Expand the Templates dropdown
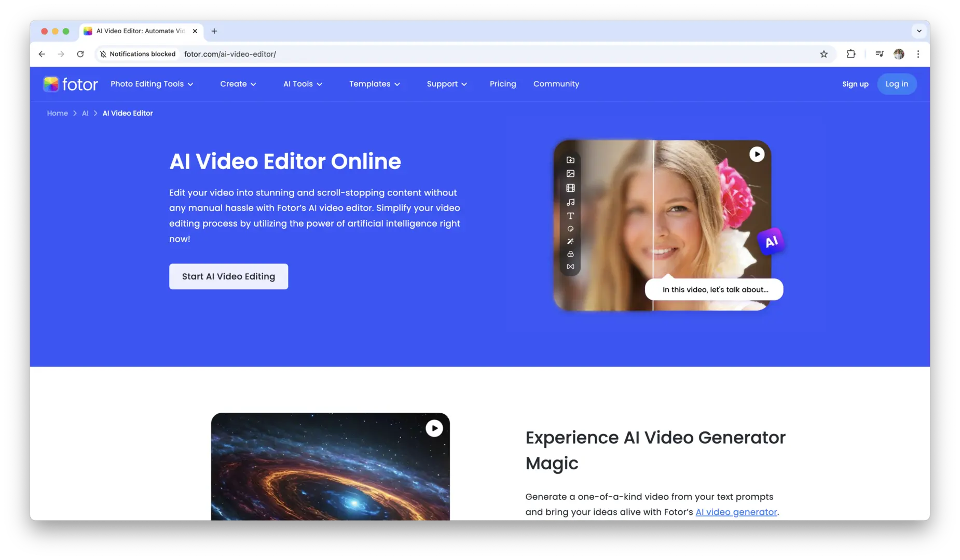Image resolution: width=960 pixels, height=560 pixels. [x=374, y=84]
